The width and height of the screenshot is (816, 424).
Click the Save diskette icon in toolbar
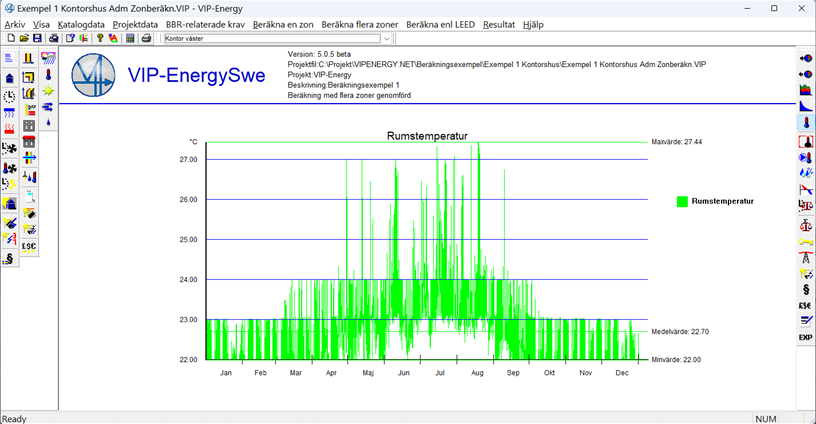pos(37,38)
